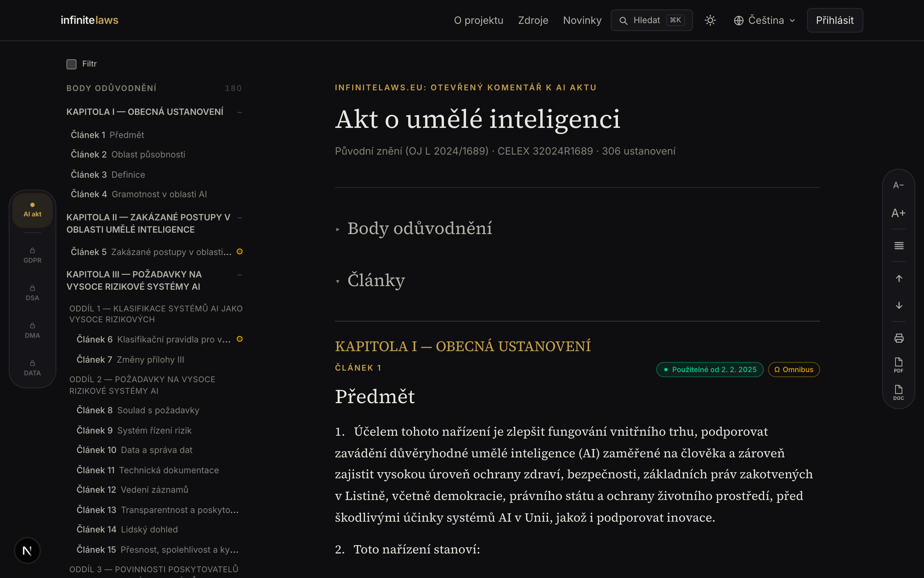Viewport: 924px width, 578px height.
Task: Select locked DMA in the left rail
Action: click(32, 330)
